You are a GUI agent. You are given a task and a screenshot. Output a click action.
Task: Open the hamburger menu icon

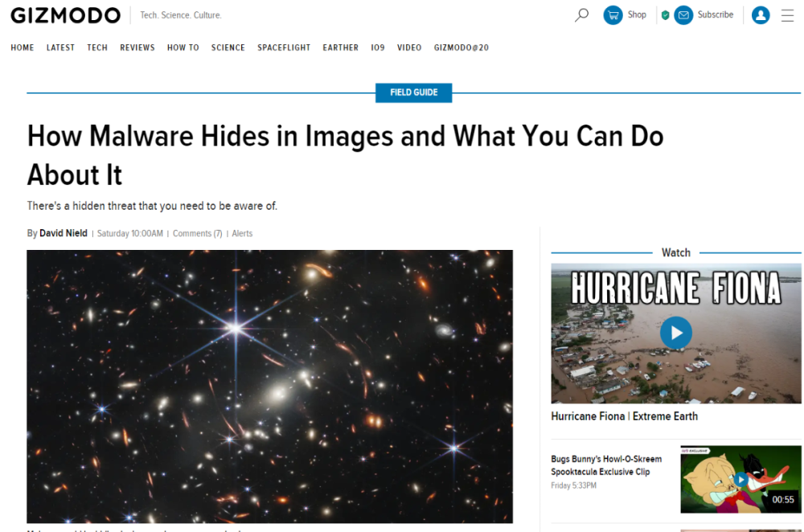(x=786, y=14)
